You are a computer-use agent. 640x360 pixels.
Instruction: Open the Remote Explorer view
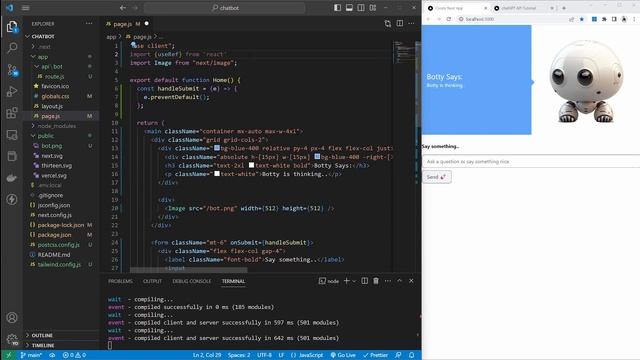click(x=12, y=134)
